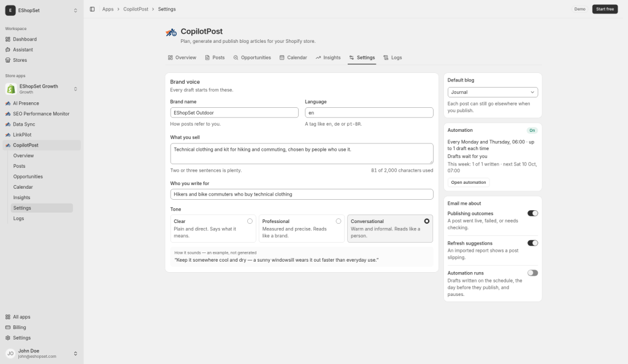Viewport: 628px width, 364px height.
Task: Click the CopilotPost breadcrumb link
Action: 136,9
